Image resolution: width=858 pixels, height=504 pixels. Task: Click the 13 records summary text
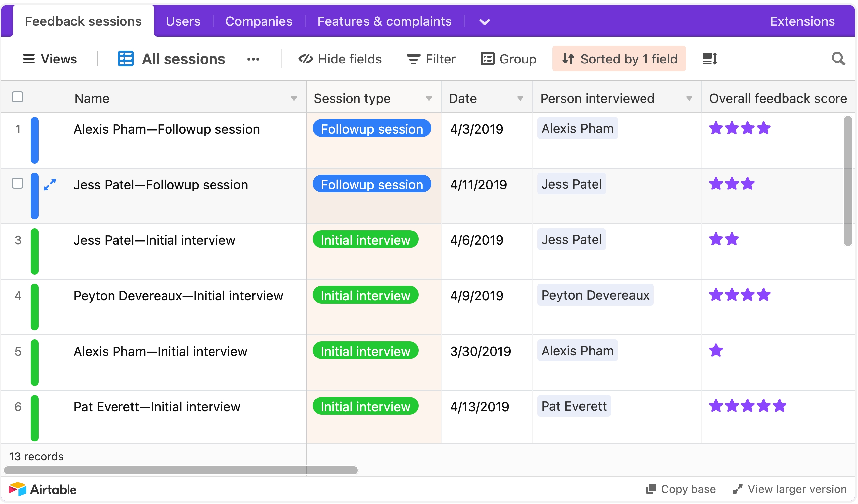tap(36, 457)
